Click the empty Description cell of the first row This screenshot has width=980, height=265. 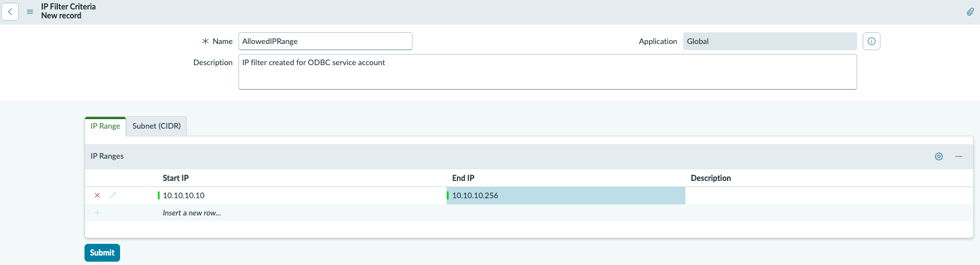pos(829,195)
